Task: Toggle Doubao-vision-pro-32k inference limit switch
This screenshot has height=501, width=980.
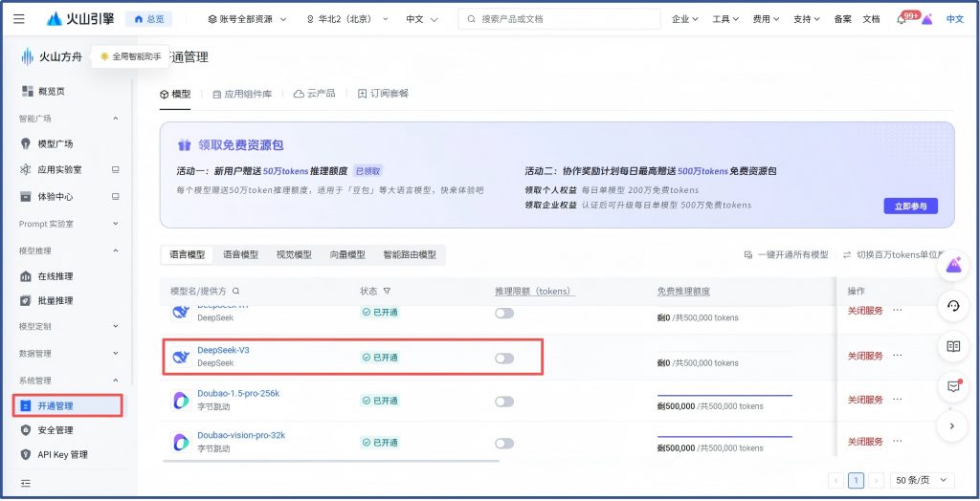Action: tap(504, 443)
